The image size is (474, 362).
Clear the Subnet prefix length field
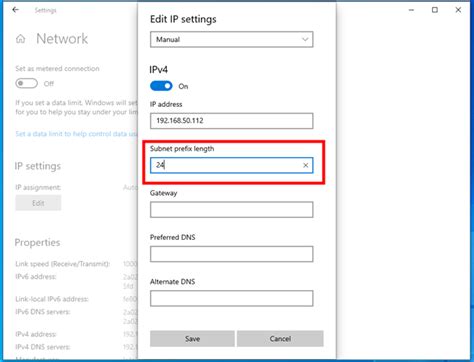[x=305, y=165]
